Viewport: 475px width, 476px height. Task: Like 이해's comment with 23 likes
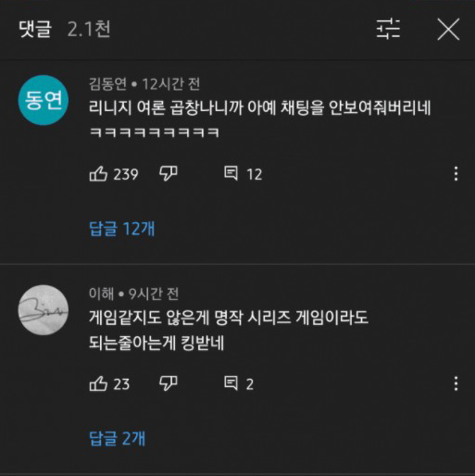[x=98, y=383]
